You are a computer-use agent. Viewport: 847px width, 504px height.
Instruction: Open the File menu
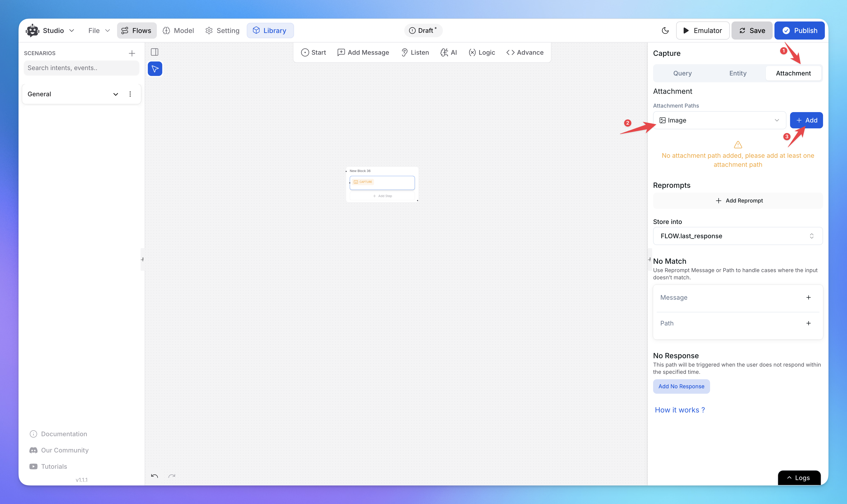99,31
